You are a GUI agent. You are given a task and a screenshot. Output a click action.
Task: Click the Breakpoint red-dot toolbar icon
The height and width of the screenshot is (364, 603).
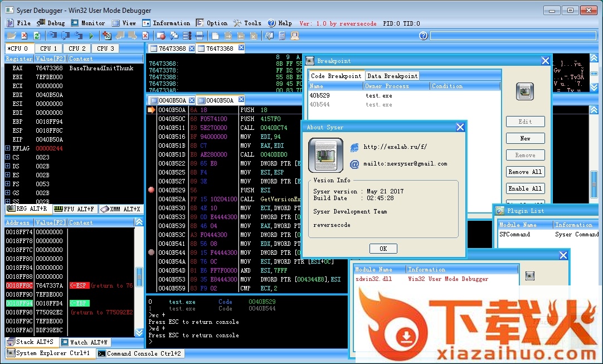[161, 36]
